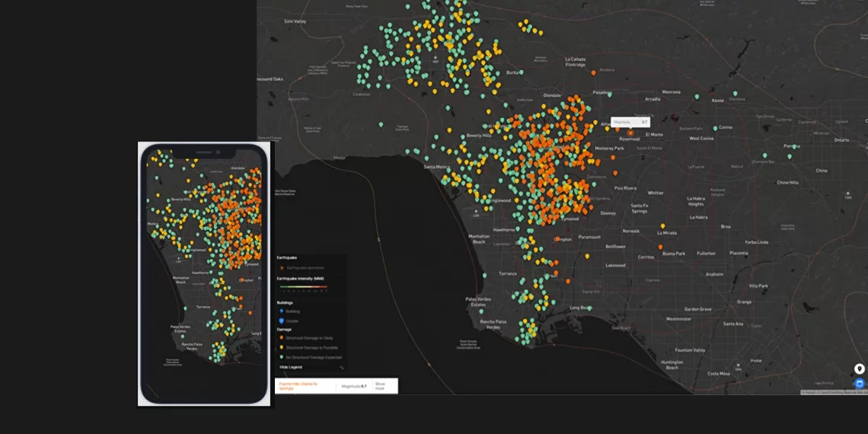The height and width of the screenshot is (434, 868).
Task: Select the teal pin northwest of Torrance
Action: [x=483, y=275]
